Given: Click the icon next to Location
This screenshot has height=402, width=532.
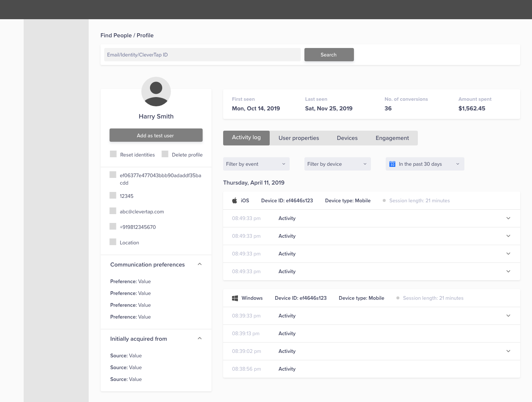Looking at the screenshot, I should pyautogui.click(x=113, y=242).
